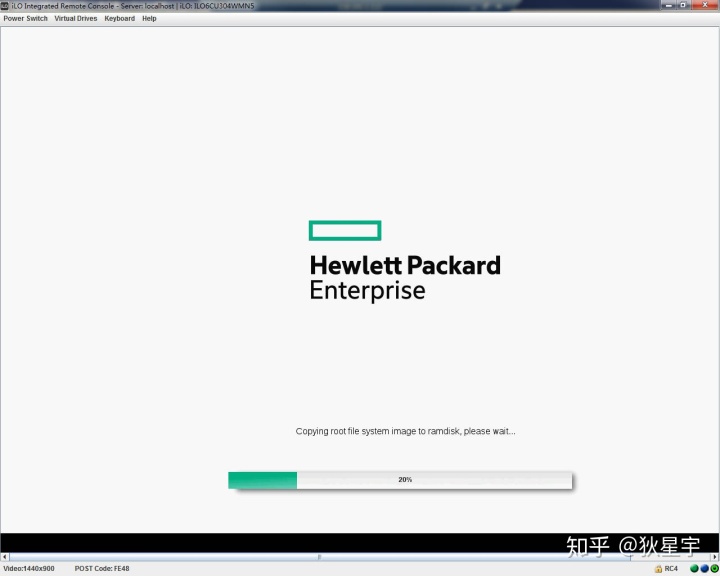Screen dimensions: 720x576
Task: Click the green power status icon
Action: pyautogui.click(x=714, y=568)
